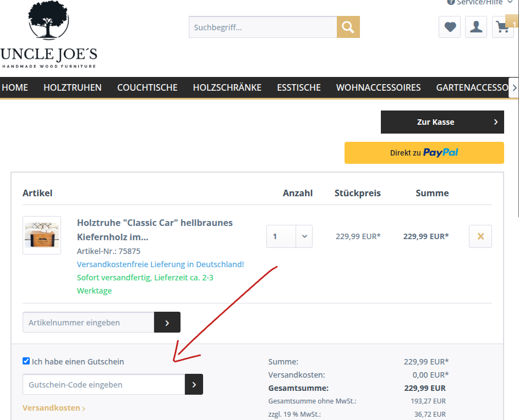Open Holztruhe "Classic Car" product link
This screenshot has width=519, height=420.
(x=155, y=230)
